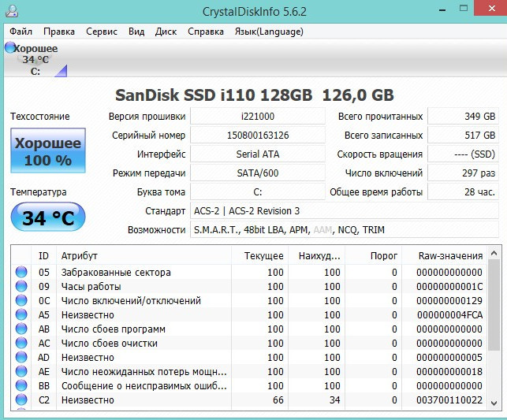Image resolution: width=507 pixels, height=420 pixels.
Task: Click the ID column header
Action: [x=43, y=255]
